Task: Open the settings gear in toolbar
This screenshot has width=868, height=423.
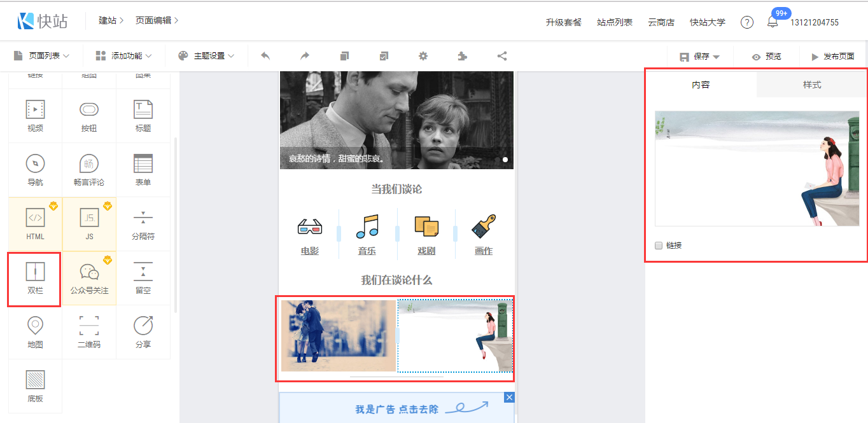Action: tap(423, 56)
